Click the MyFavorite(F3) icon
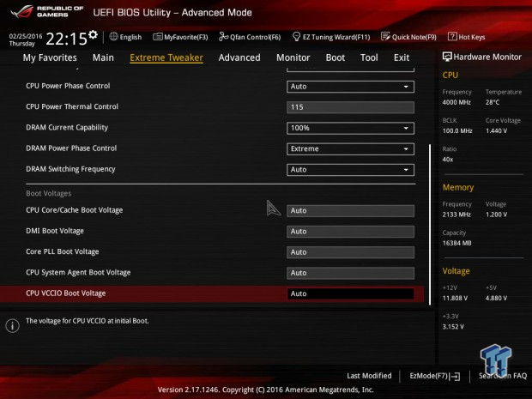532x399 pixels. [x=157, y=37]
